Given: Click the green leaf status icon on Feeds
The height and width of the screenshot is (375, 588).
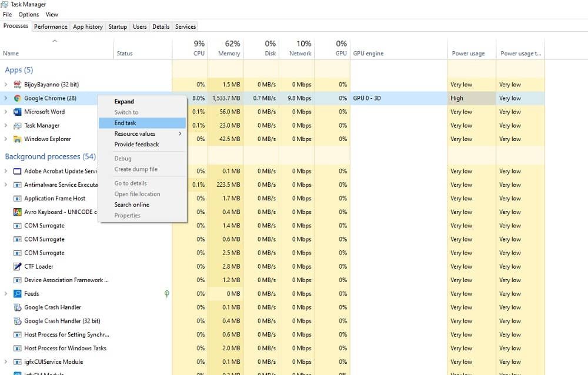Looking at the screenshot, I should pos(167,294).
